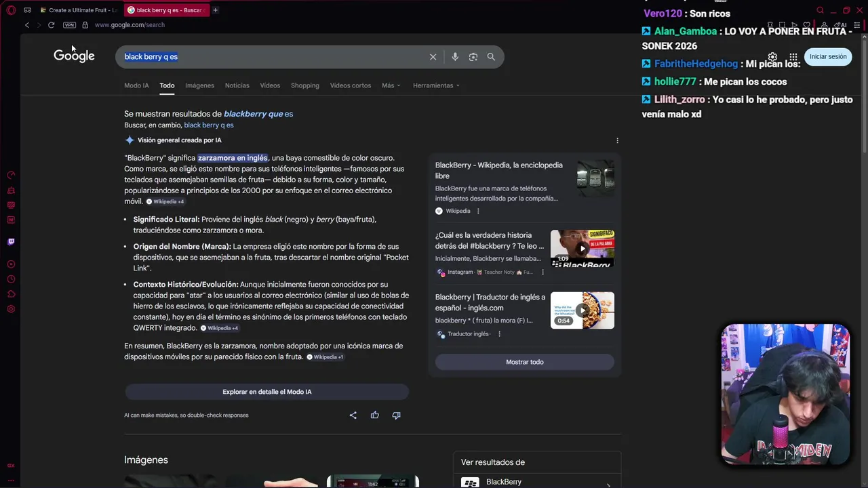868x488 pixels.
Task: Open the Shopping tab
Action: pos(305,85)
